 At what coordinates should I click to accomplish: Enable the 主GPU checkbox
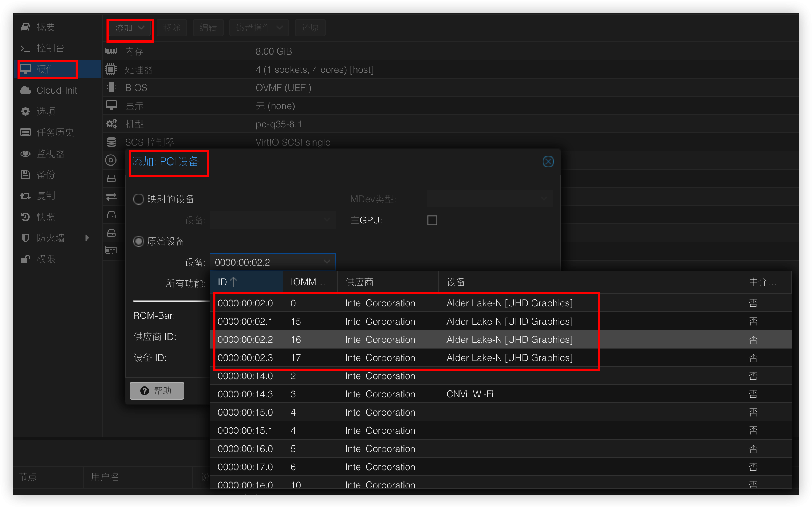[432, 220]
